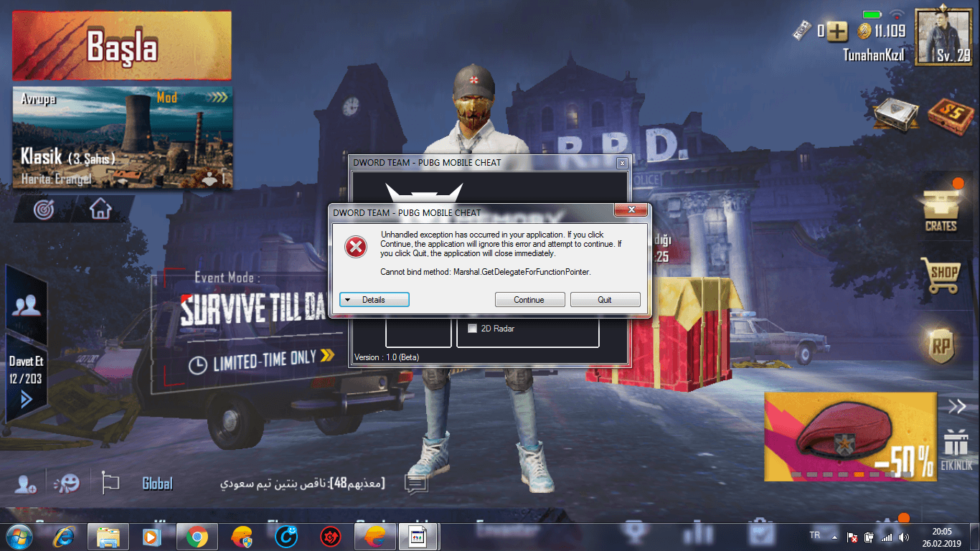Collapse the offer panel with double chevron
The image size is (980, 551).
click(x=957, y=407)
